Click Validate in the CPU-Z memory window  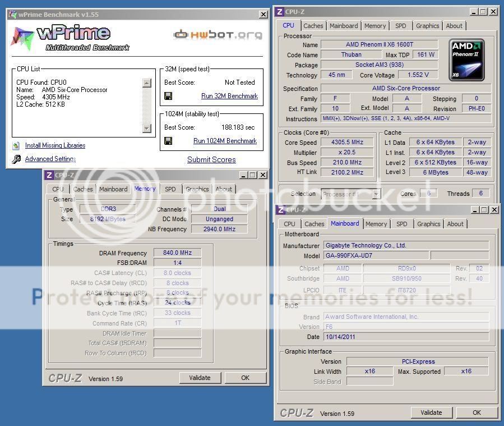[200, 378]
